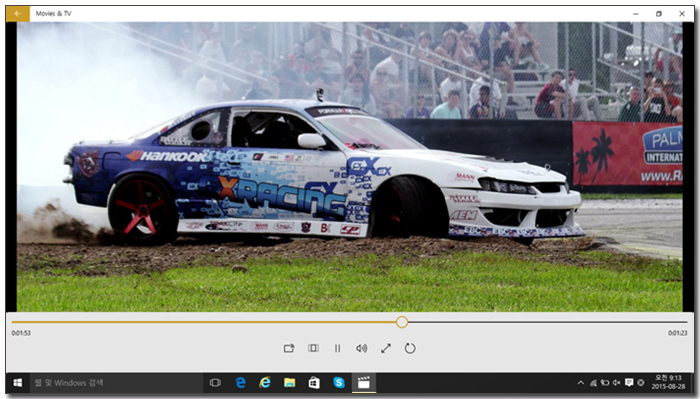Click the Windows search box in the taskbar
Viewport: 700px width, 399px height.
(116, 383)
